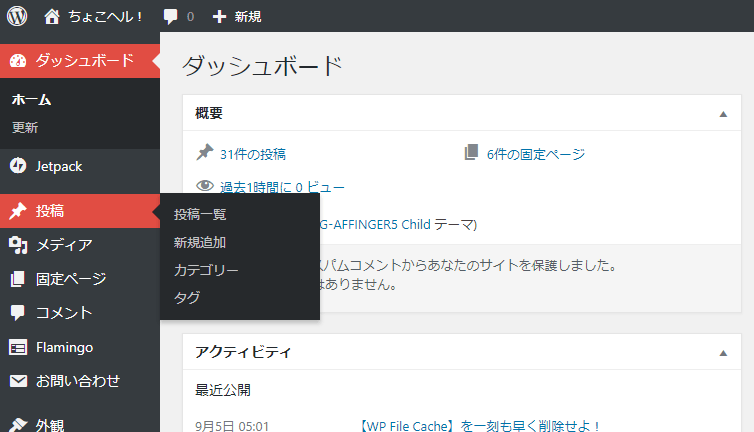754x432 pixels.
Task: Open the 6件の固定ページ link
Action: 536,154
